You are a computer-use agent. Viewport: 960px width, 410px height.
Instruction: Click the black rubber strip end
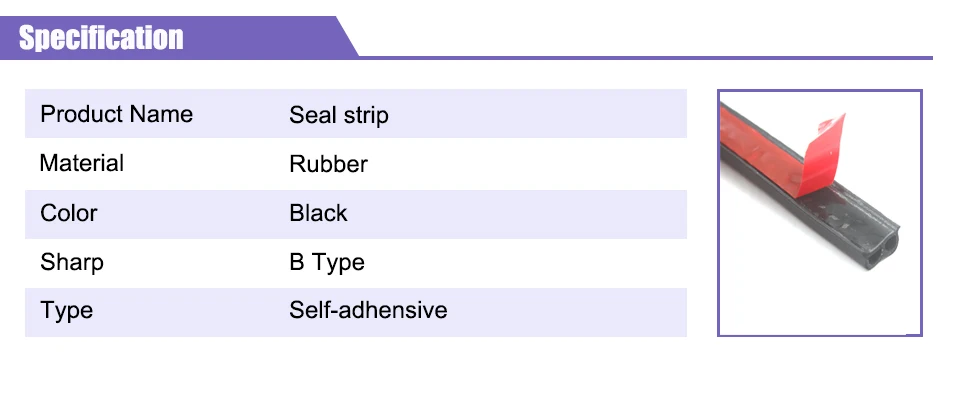pyautogui.click(x=880, y=247)
